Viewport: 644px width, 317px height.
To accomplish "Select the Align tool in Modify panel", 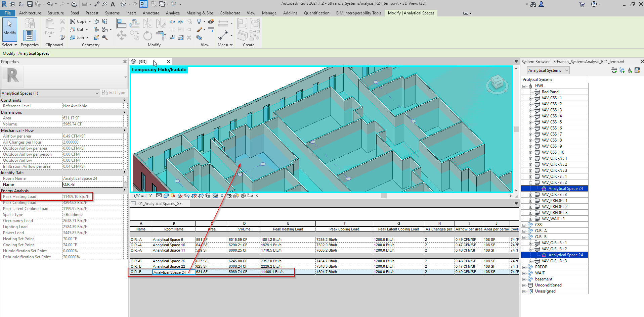I will (x=122, y=24).
